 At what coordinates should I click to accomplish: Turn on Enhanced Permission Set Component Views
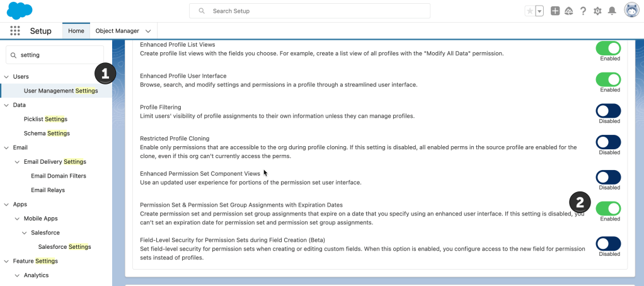click(x=608, y=177)
